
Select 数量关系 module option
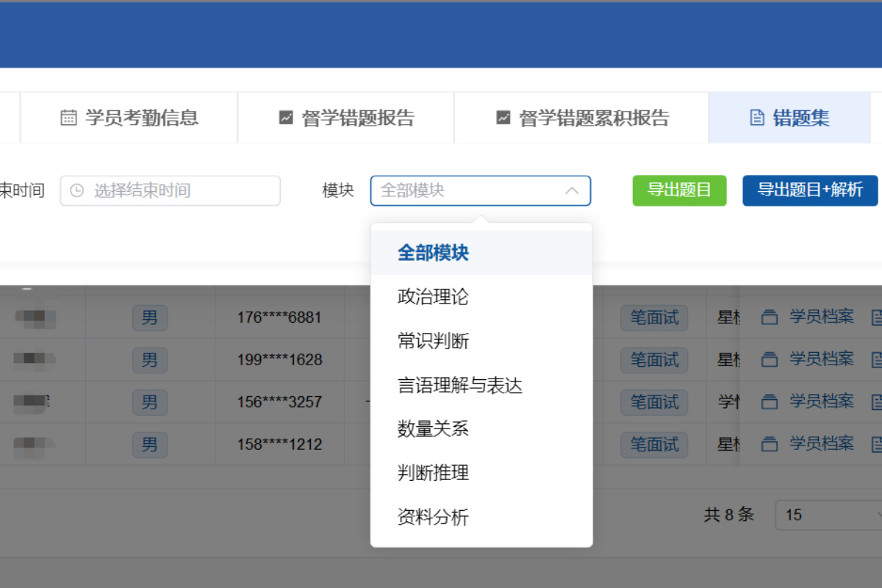pos(433,429)
